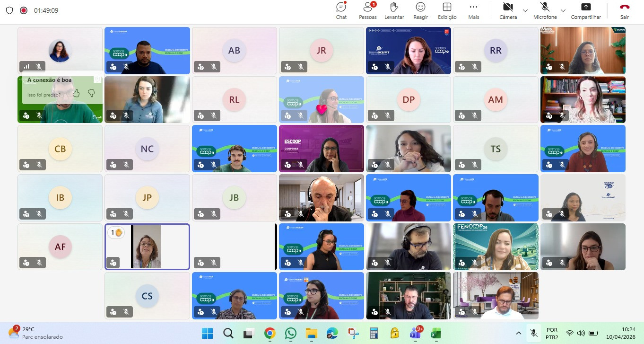This screenshot has height=344, width=644.
Task: Show hidden system tray icons
Action: tap(518, 333)
